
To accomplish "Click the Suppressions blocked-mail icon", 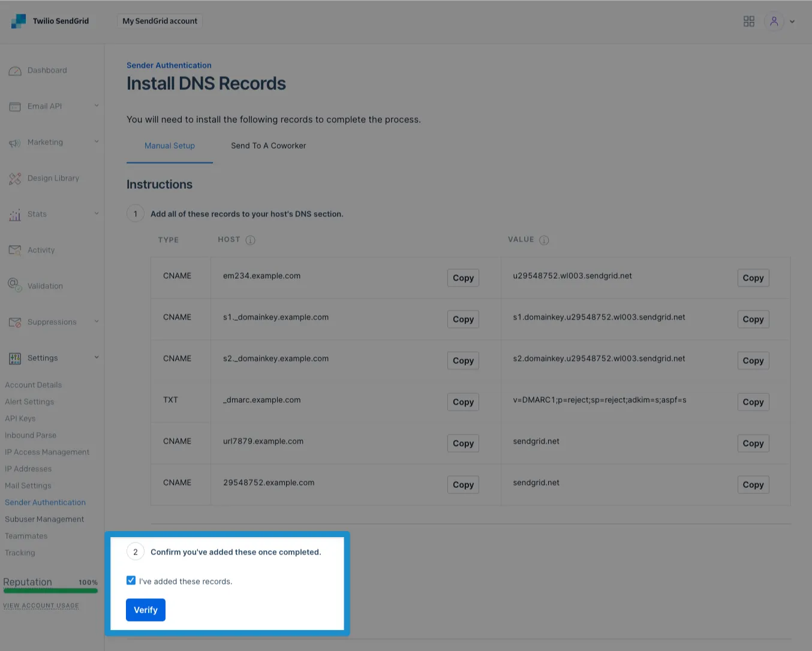I will (x=15, y=322).
